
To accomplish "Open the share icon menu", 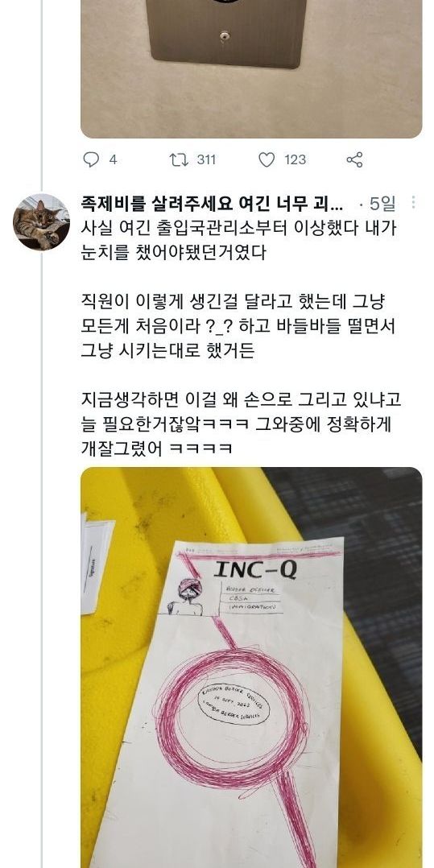I will click(354, 160).
